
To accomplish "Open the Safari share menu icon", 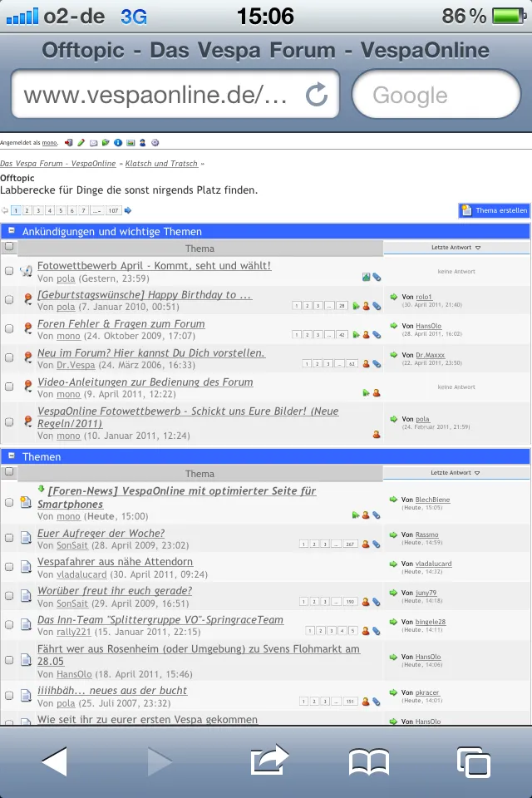I will (x=268, y=761).
